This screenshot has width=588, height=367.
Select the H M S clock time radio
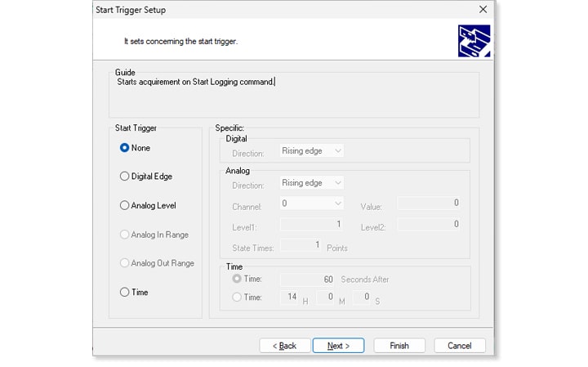click(x=247, y=298)
